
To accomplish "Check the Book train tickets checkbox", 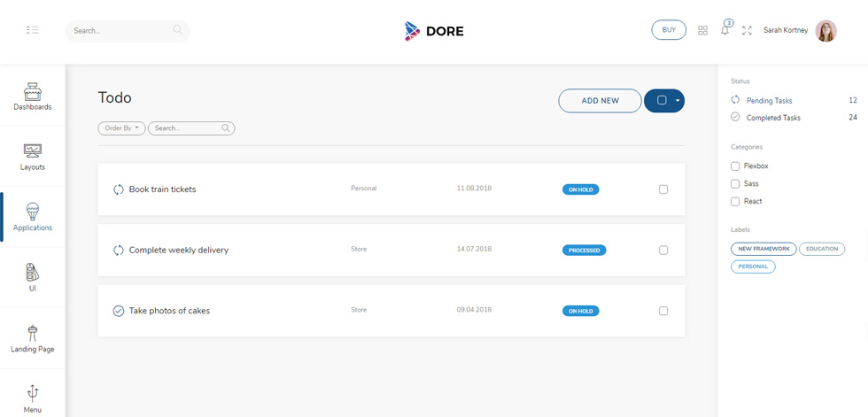I will [x=663, y=189].
